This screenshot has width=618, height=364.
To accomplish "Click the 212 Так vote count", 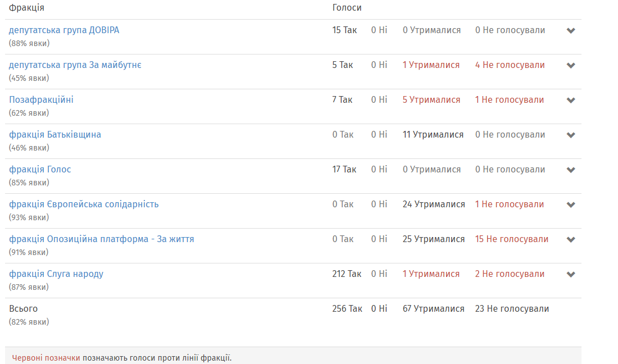I will [x=347, y=274].
